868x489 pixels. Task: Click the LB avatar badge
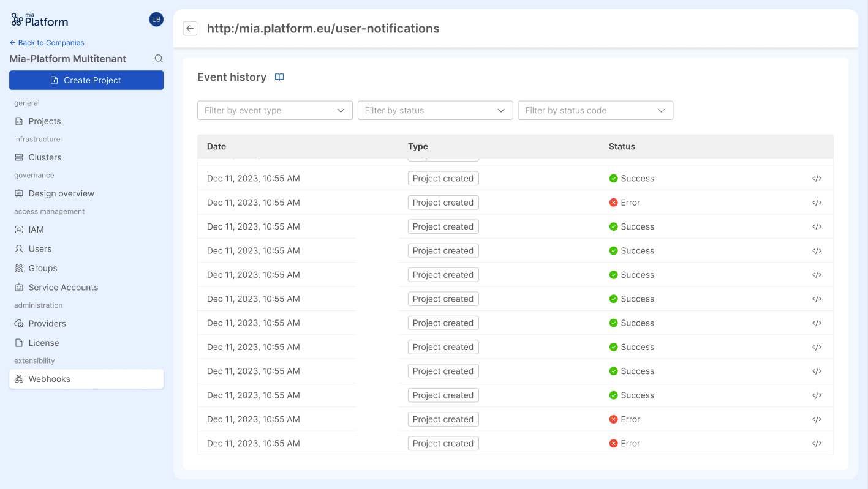tap(156, 19)
